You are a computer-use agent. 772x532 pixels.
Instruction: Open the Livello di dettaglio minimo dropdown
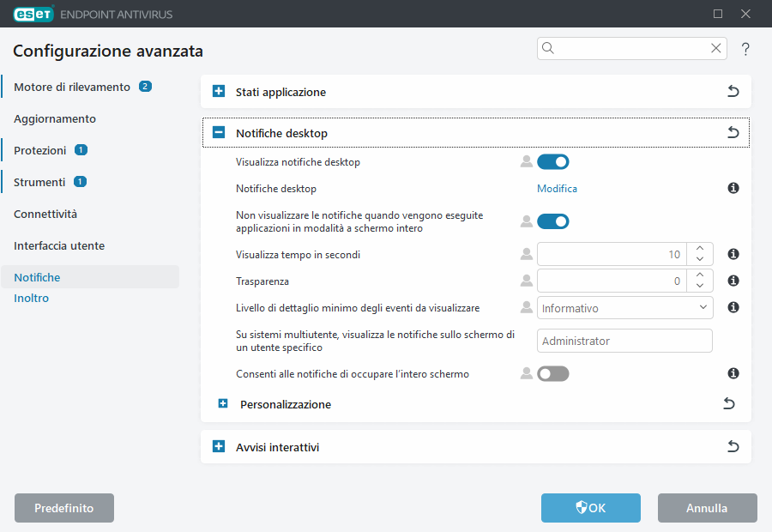point(703,307)
